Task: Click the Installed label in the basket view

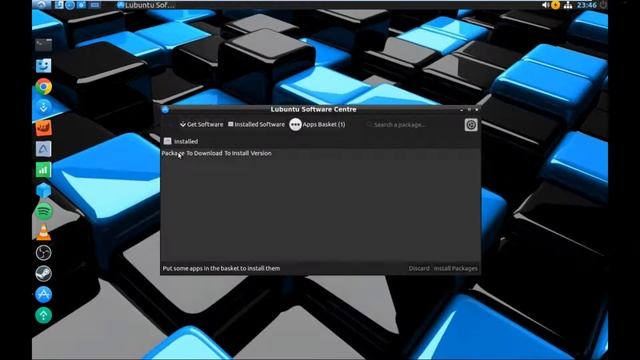Action: [186, 141]
